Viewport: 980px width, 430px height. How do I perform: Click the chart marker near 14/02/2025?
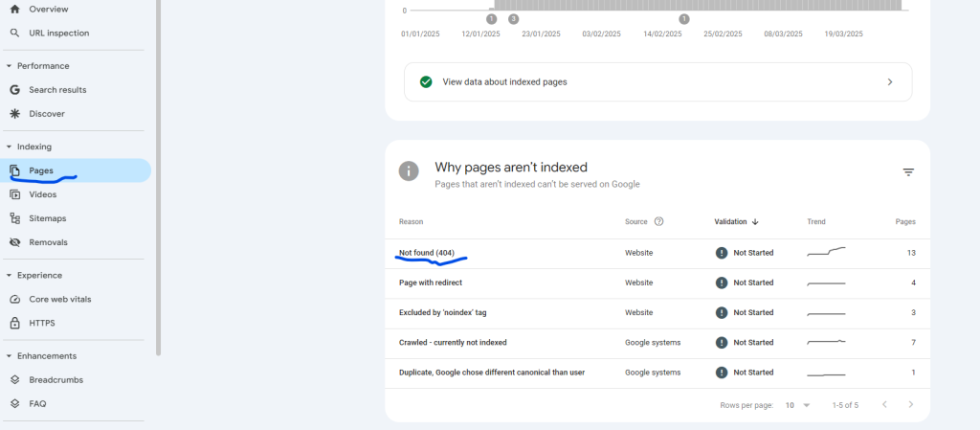[684, 19]
